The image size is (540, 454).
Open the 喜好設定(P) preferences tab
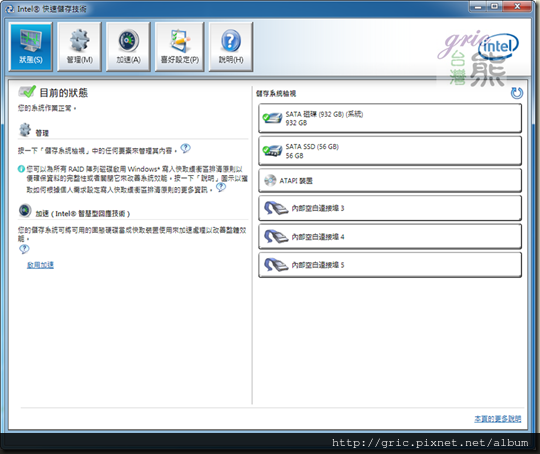click(179, 47)
